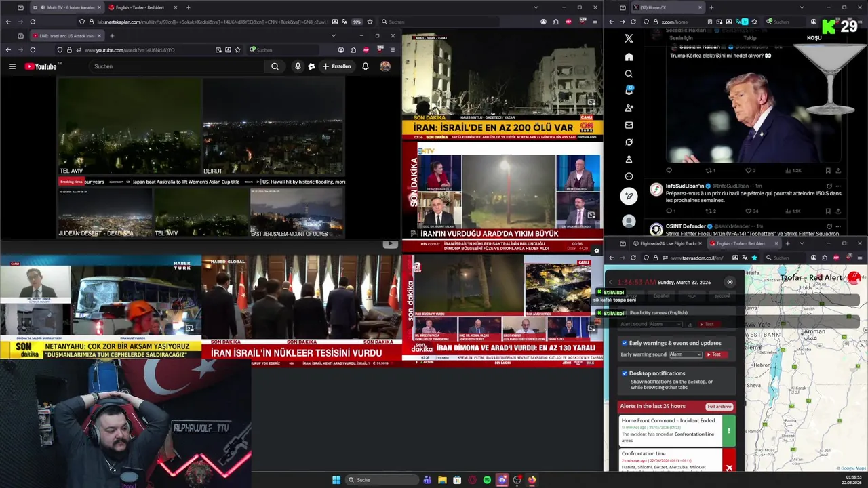Open Firefox menu in YouTube window
868x488 pixels.
click(x=392, y=50)
